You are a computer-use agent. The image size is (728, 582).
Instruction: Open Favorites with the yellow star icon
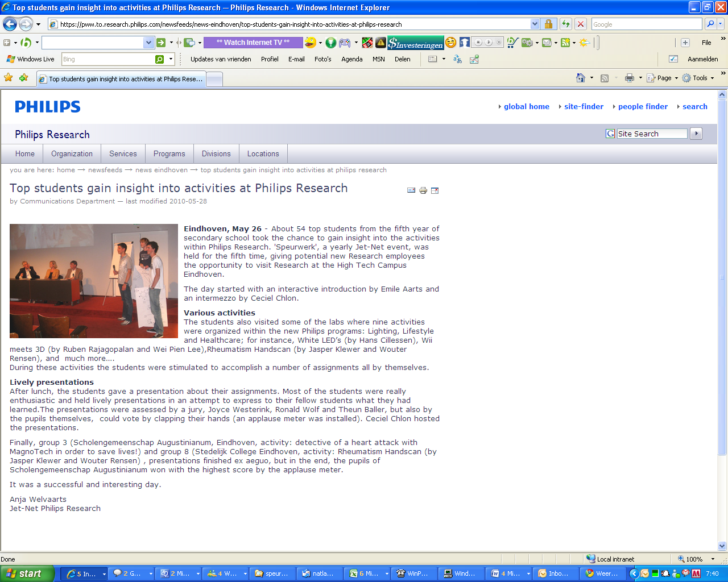pyautogui.click(x=9, y=78)
